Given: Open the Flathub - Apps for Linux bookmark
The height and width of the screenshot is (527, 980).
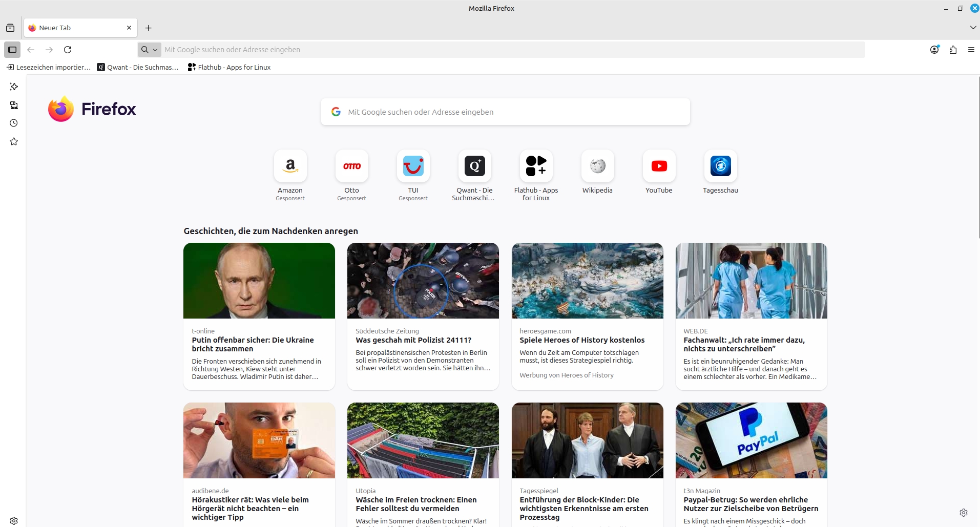Looking at the screenshot, I should coord(229,67).
